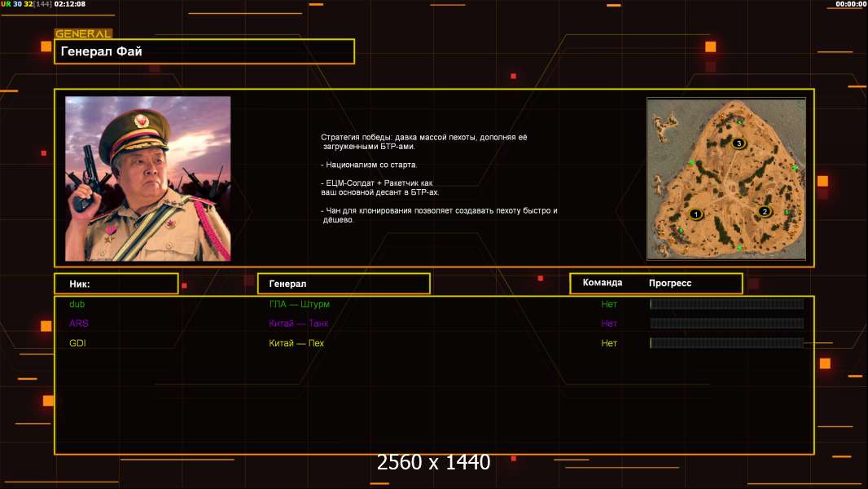Click the 'Команда' column header
868x489 pixels.
click(x=603, y=283)
